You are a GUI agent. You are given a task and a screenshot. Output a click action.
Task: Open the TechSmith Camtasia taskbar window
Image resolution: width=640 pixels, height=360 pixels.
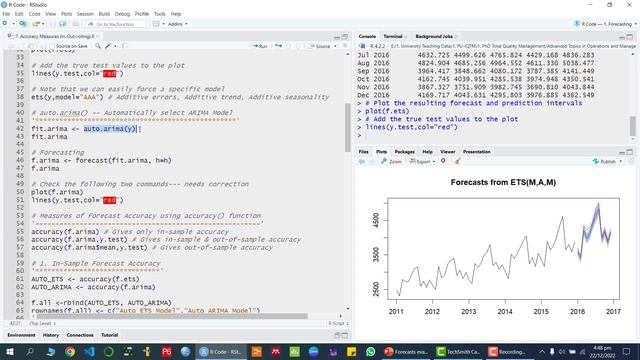click(x=458, y=351)
